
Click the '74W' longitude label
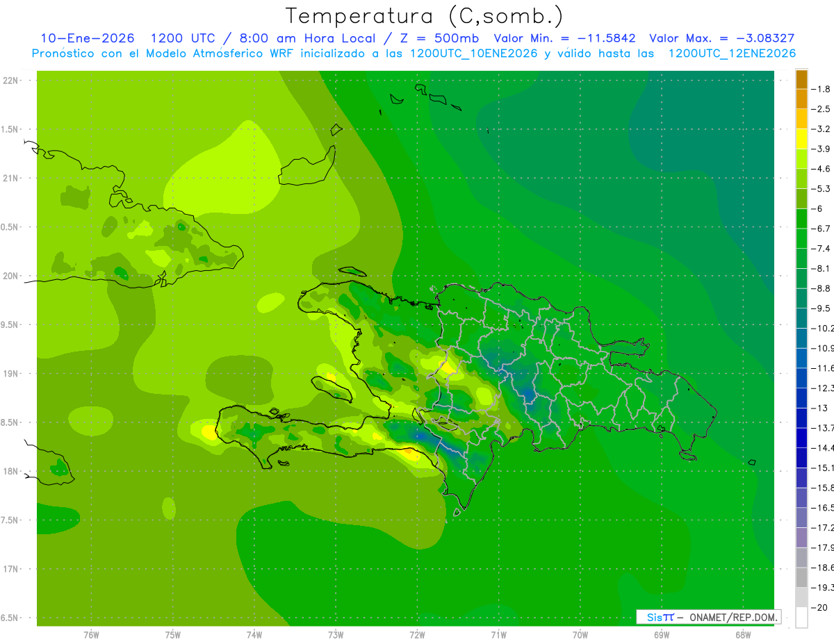click(x=254, y=634)
